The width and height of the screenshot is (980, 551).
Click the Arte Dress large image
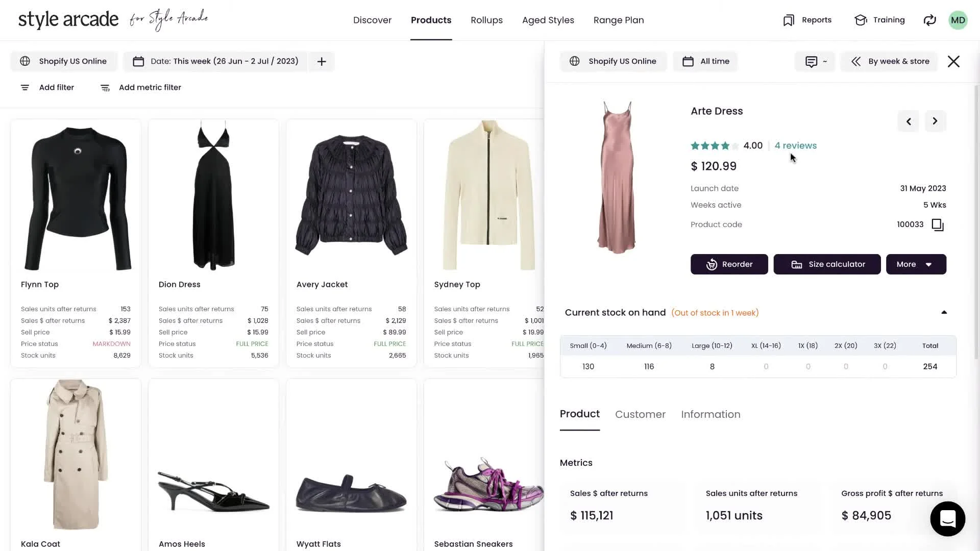[617, 178]
